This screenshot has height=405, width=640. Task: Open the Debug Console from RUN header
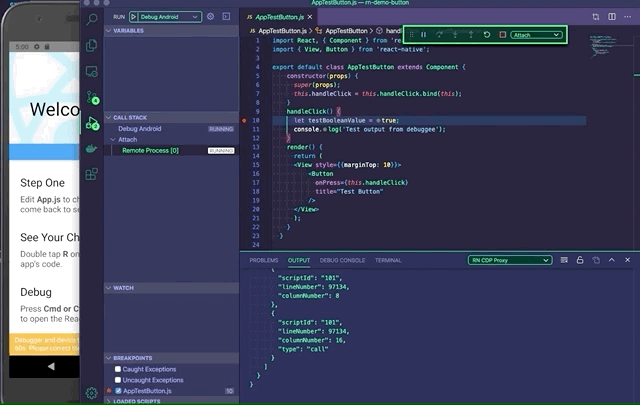[226, 17]
